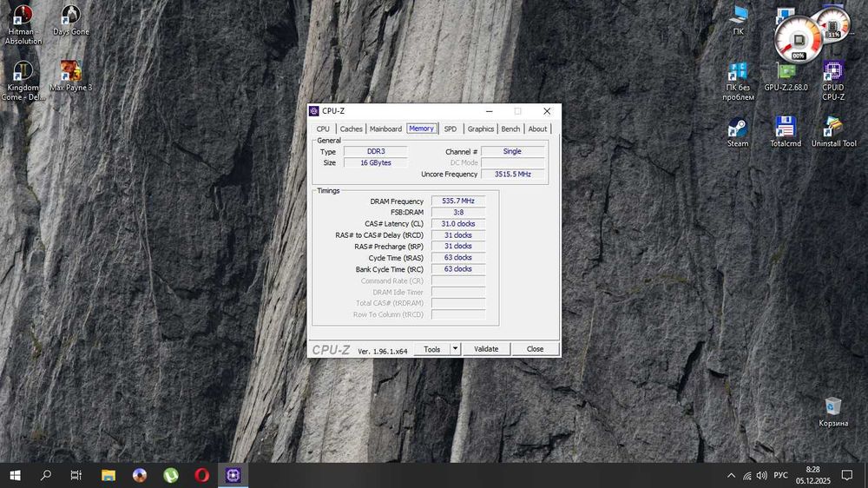Open ПК без проблем shortcut
This screenshot has height=488, width=868.
pos(738,81)
